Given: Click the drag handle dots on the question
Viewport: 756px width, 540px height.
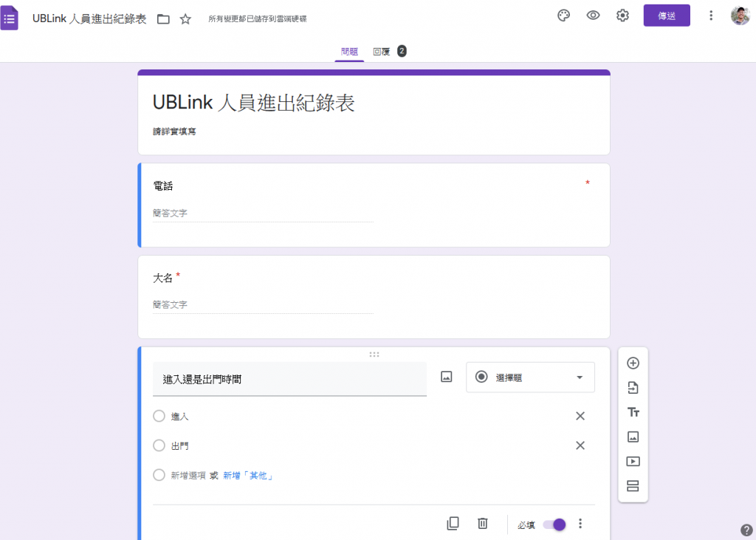Looking at the screenshot, I should point(374,354).
